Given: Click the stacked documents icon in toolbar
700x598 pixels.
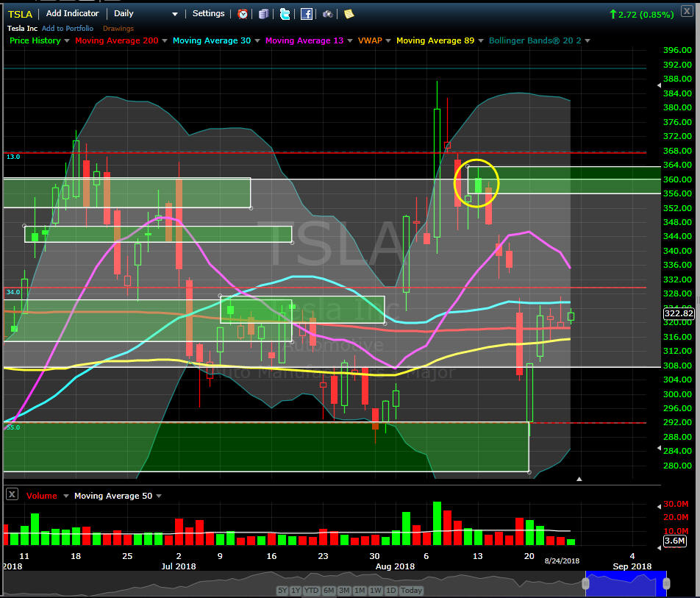Looking at the screenshot, I should (x=264, y=14).
